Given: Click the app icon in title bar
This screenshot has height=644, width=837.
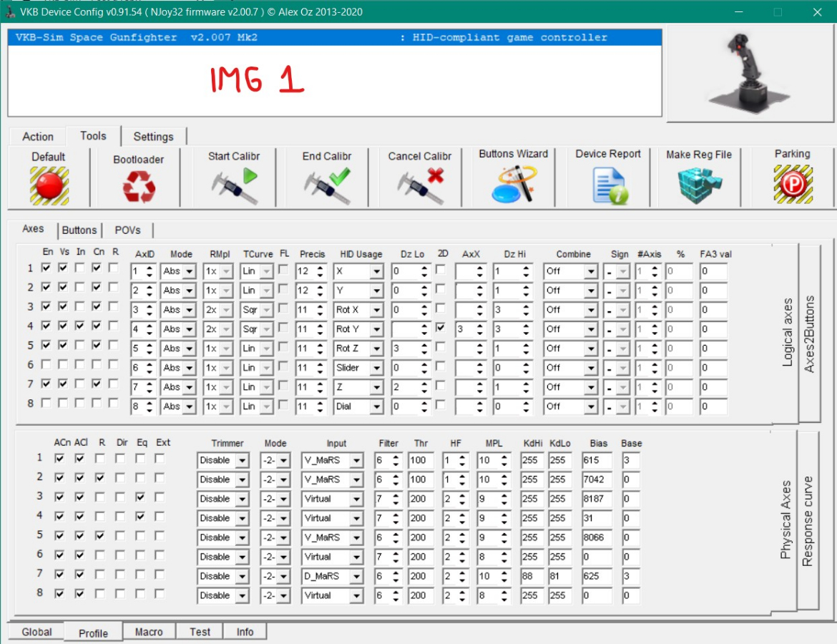Looking at the screenshot, I should pyautogui.click(x=9, y=11).
